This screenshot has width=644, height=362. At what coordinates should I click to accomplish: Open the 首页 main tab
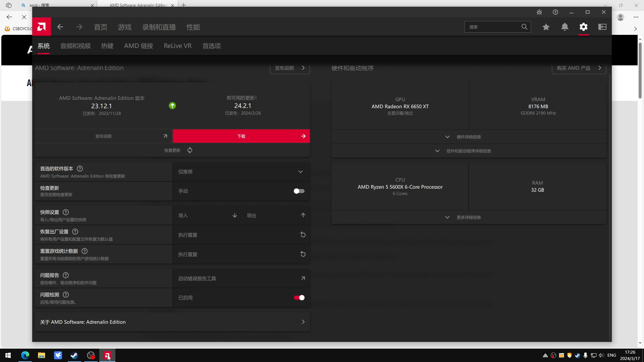101,27
